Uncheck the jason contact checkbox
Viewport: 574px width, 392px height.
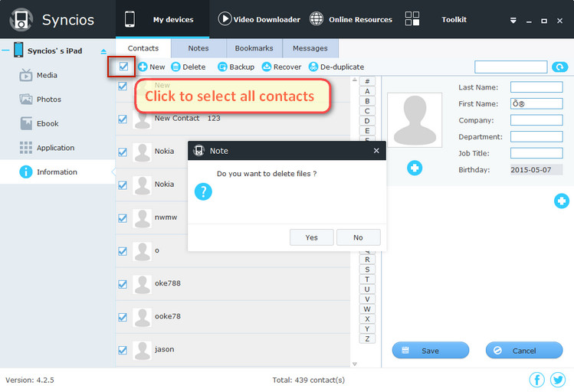click(x=123, y=350)
